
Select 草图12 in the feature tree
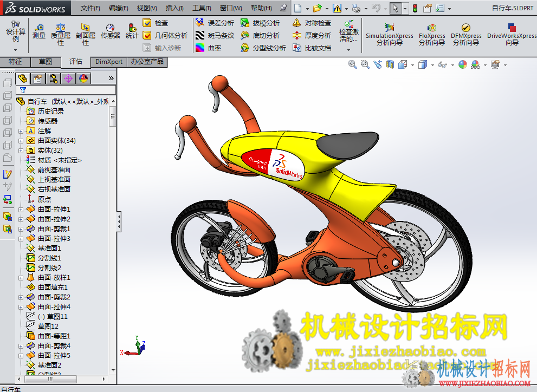48,326
